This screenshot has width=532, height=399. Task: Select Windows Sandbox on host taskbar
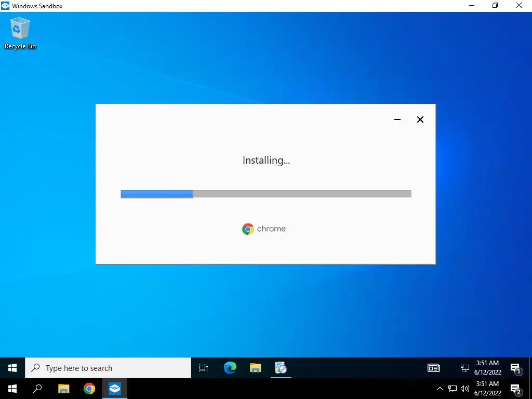[x=115, y=389]
